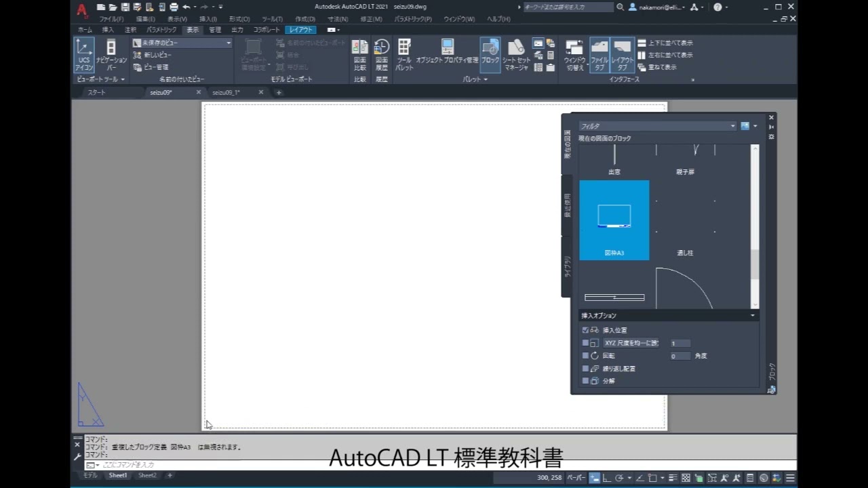
Task: Open 図面履歴 (Drawing History)
Action: (x=382, y=55)
